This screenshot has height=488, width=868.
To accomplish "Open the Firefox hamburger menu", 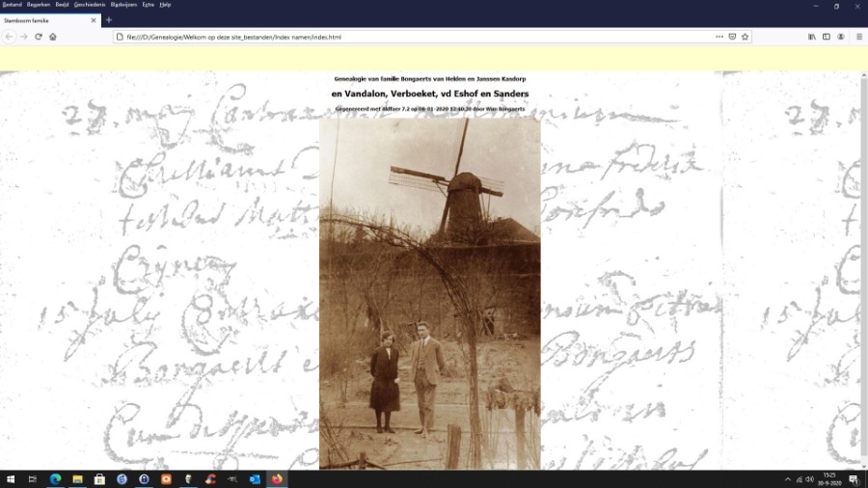I will (x=856, y=37).
